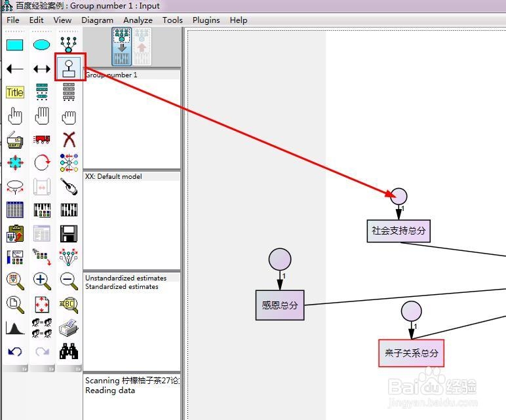Open the Edit menu

click(x=37, y=20)
